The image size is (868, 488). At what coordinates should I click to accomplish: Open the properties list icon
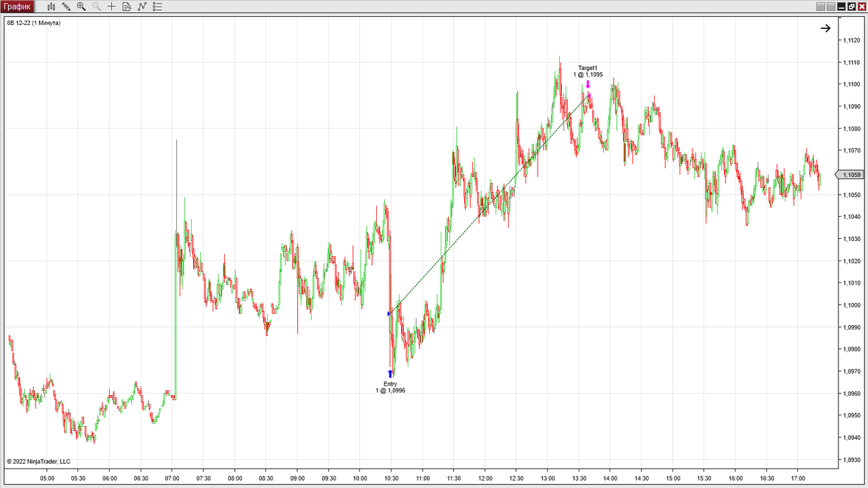157,7
